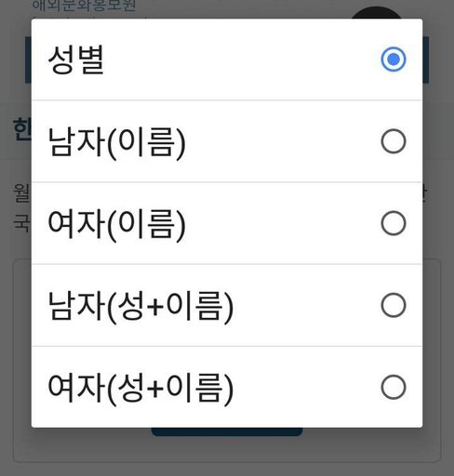Click the dimmed 국 text line
The image size is (454, 476).
pos(21,222)
